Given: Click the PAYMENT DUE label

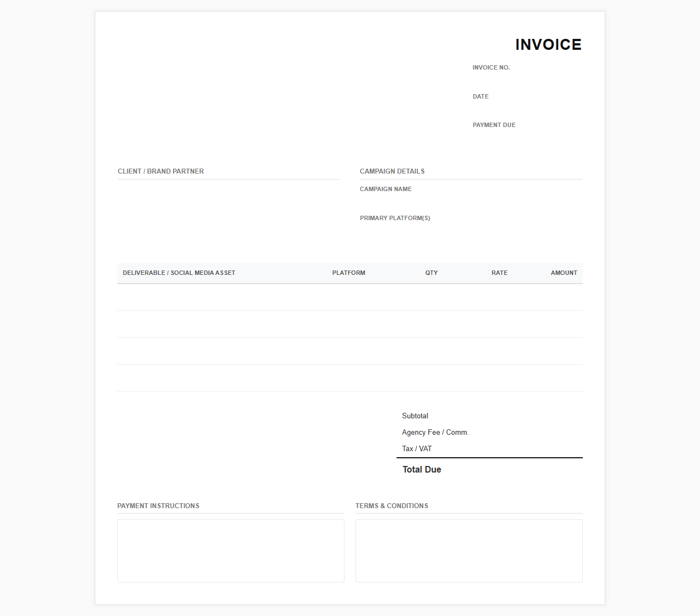Looking at the screenshot, I should tap(494, 125).
